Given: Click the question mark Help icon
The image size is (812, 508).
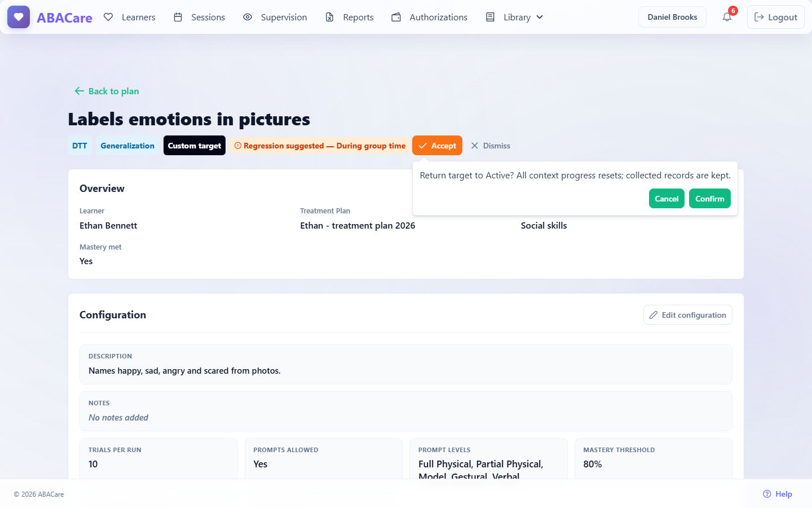Looking at the screenshot, I should 767,494.
